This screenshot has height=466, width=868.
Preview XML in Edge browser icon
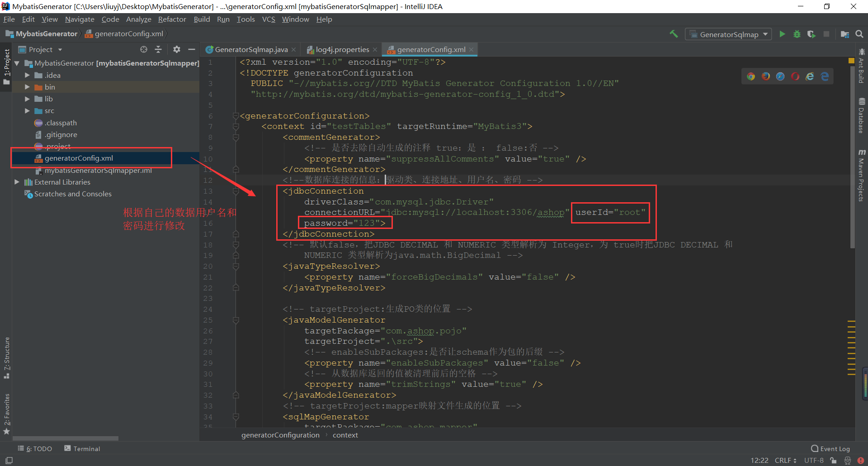825,76
